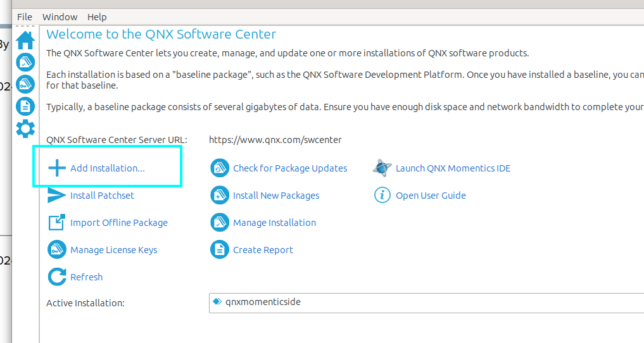Click Create Report link text

click(263, 250)
